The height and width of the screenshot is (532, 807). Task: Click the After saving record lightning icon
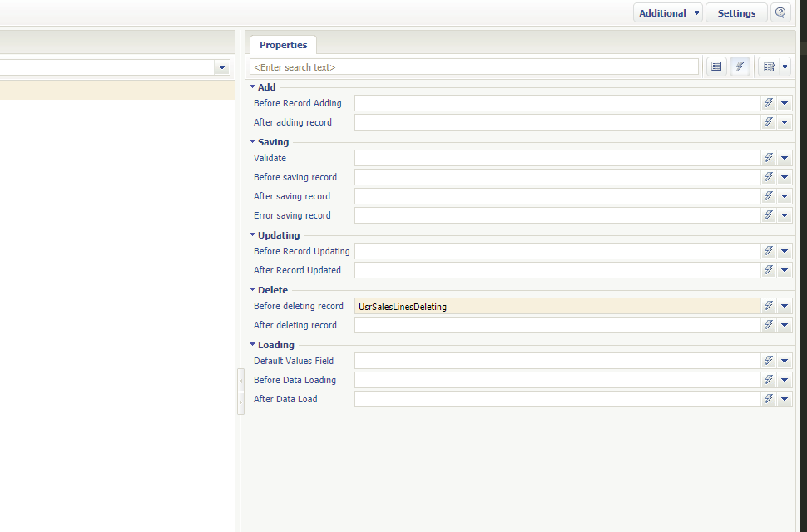(769, 196)
